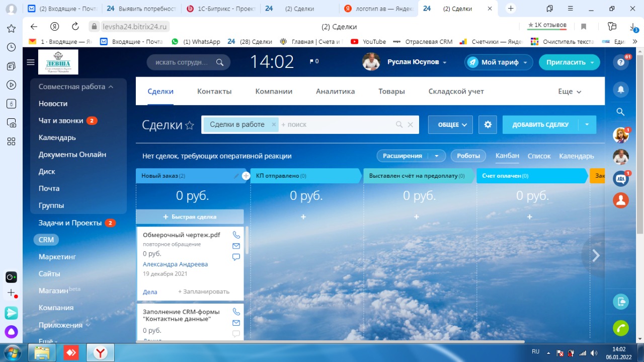644x362 pixels.
Task: Switch to Контакты tab
Action: tap(214, 91)
